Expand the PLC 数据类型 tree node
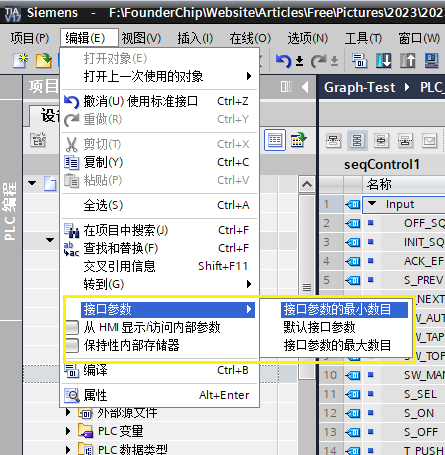This screenshot has height=455, width=445. pyautogui.click(x=68, y=449)
